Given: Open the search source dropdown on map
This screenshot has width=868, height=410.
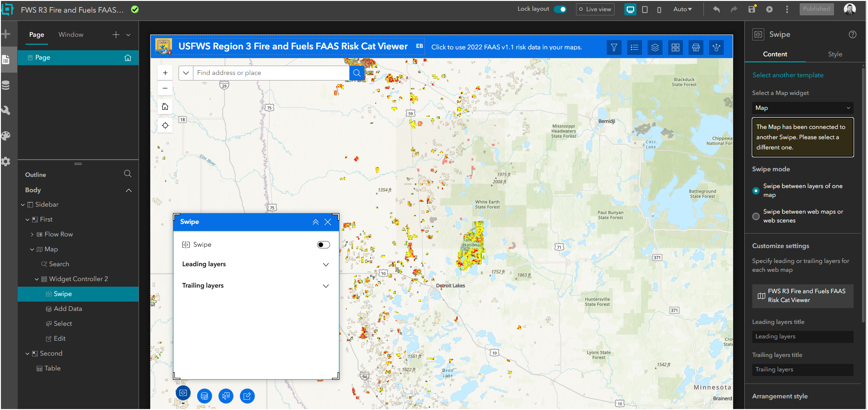Looking at the screenshot, I should pos(186,73).
